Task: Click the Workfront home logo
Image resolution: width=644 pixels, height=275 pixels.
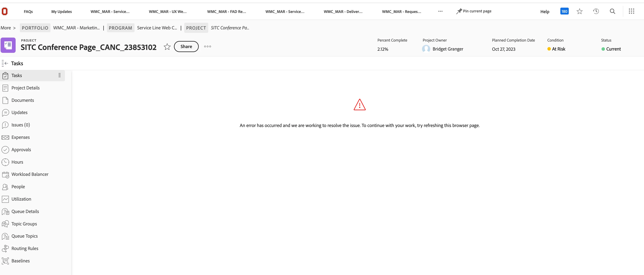Action: [x=5, y=11]
